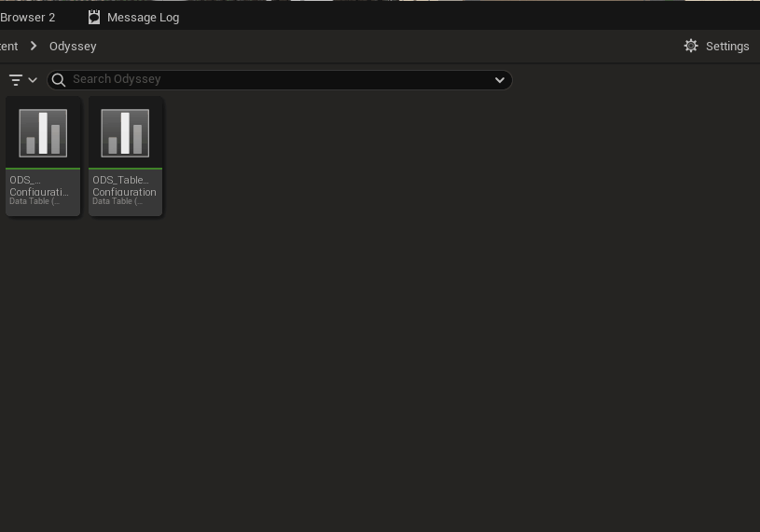Expand the search history dropdown arrow
Viewport: 760px width, 532px height.
(500, 79)
